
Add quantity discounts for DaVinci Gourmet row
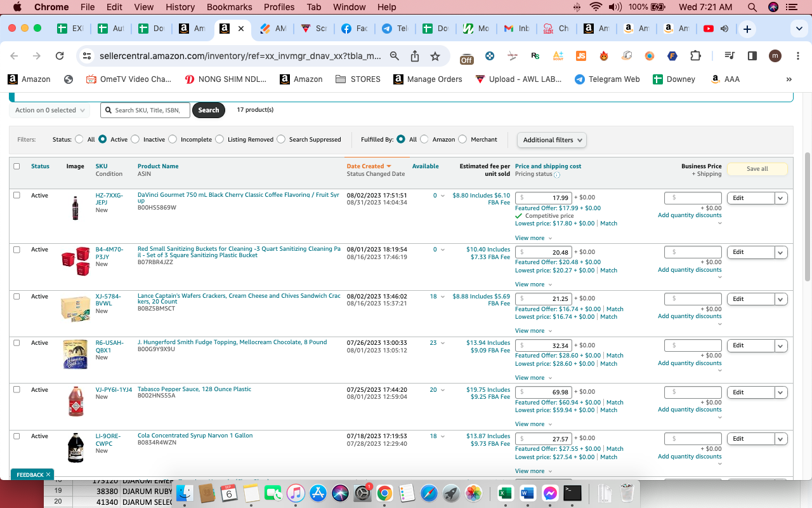click(690, 215)
